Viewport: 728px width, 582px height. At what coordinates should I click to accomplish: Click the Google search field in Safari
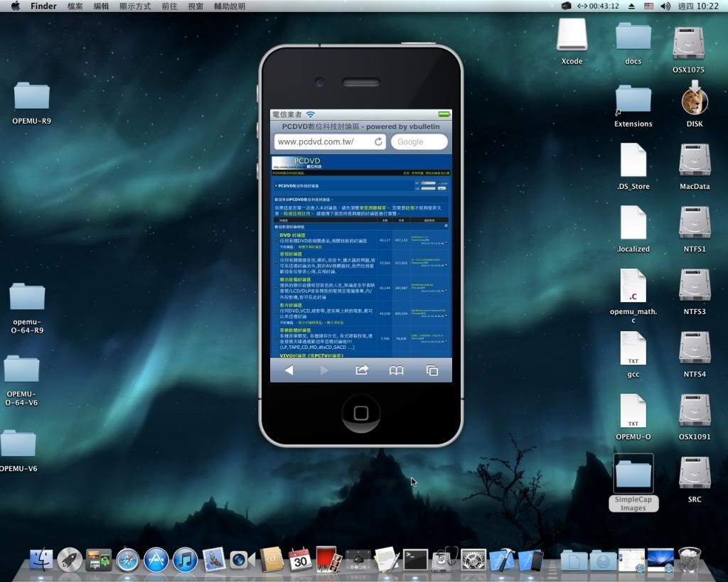pyautogui.click(x=419, y=142)
